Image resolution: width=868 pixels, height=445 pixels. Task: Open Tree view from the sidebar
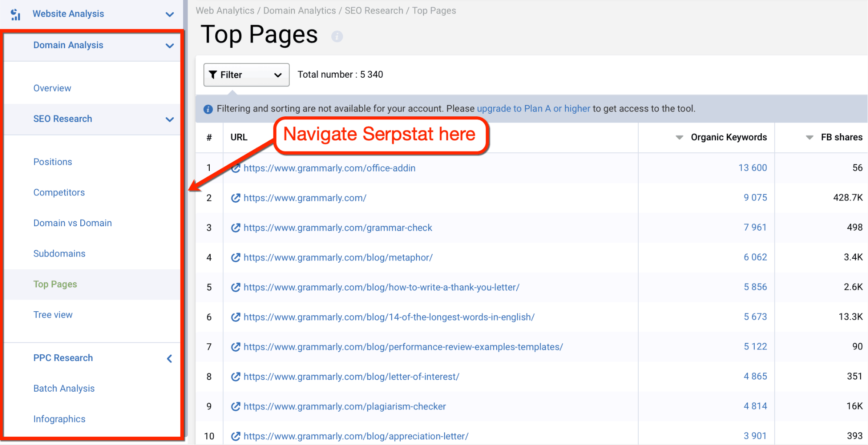click(53, 314)
